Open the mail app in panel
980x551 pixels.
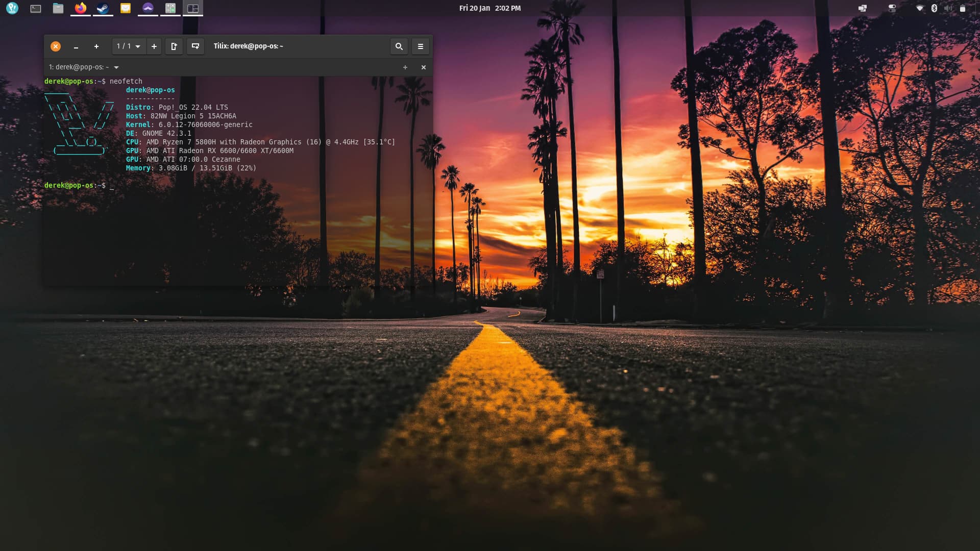pyautogui.click(x=125, y=8)
